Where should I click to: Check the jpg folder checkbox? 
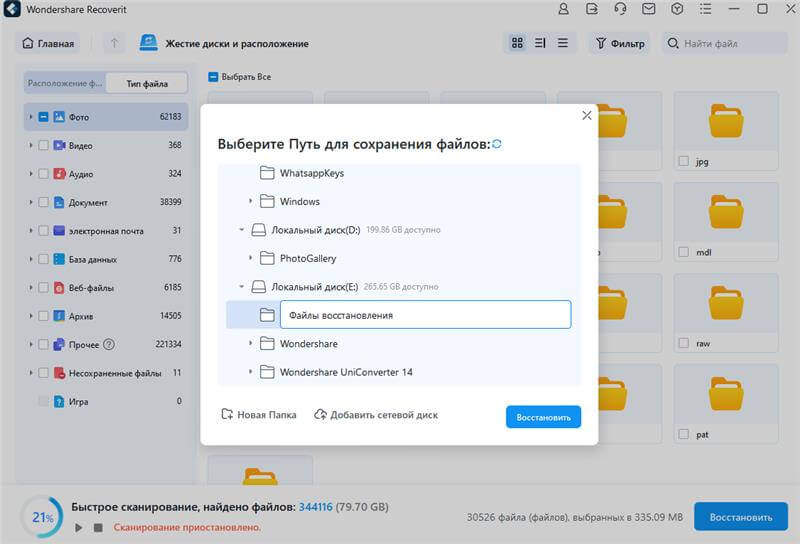(684, 161)
